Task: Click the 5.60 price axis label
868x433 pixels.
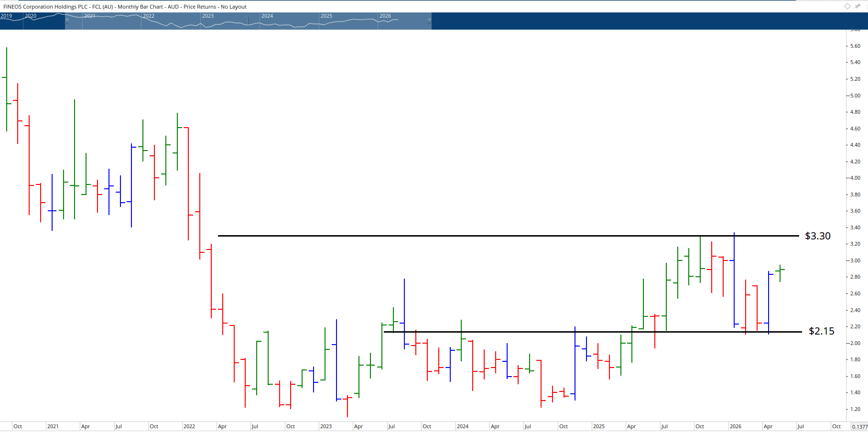Action: point(855,46)
